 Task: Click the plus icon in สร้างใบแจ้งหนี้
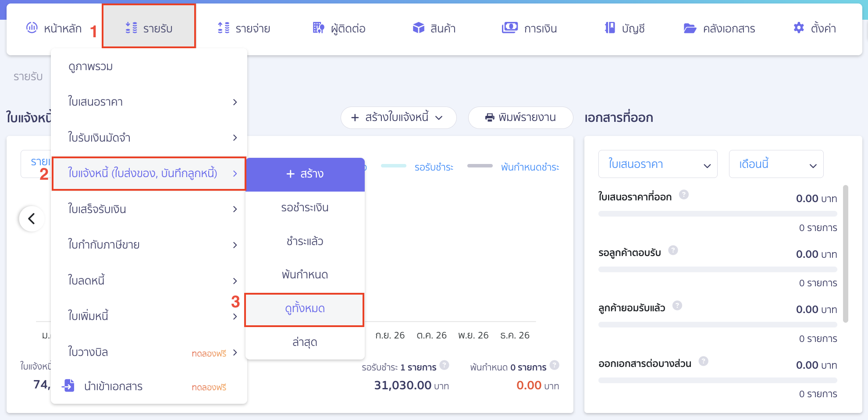355,117
